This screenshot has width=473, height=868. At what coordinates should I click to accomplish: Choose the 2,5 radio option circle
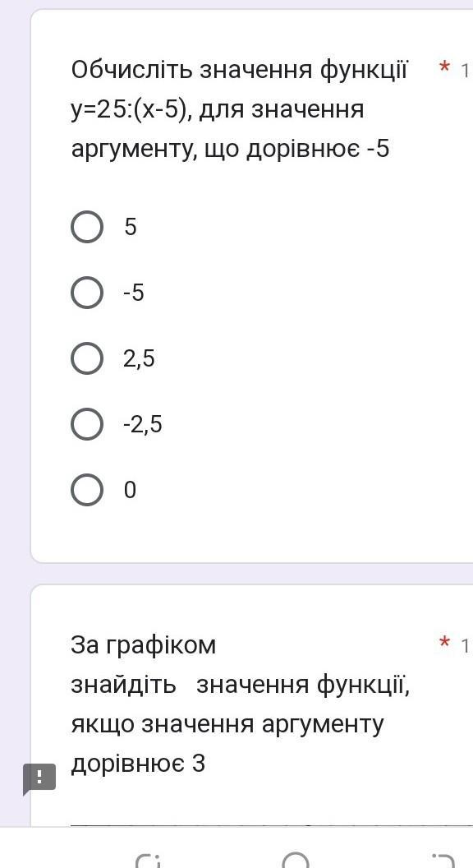click(87, 358)
